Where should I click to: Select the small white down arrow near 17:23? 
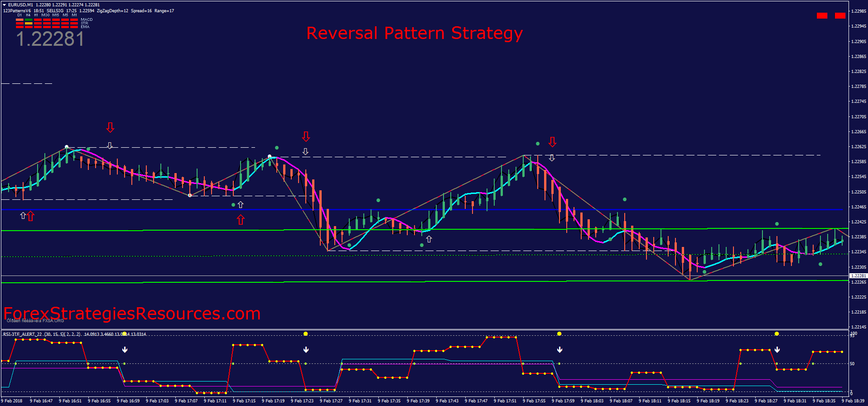click(x=305, y=151)
